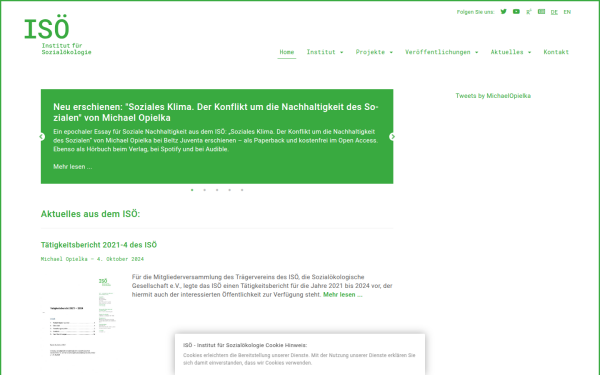Expand the Aktuelles dropdown arrow
The width and height of the screenshot is (600, 375).
coord(530,52)
